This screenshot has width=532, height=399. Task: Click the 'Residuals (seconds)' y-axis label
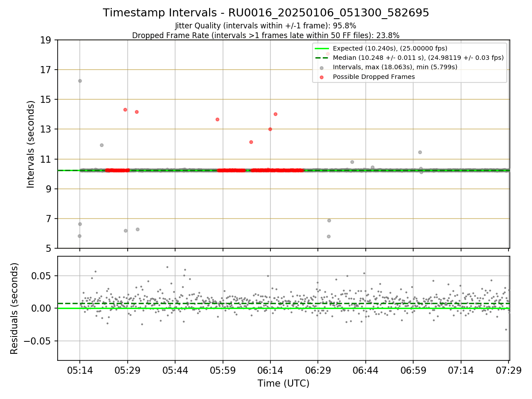pos(15,309)
